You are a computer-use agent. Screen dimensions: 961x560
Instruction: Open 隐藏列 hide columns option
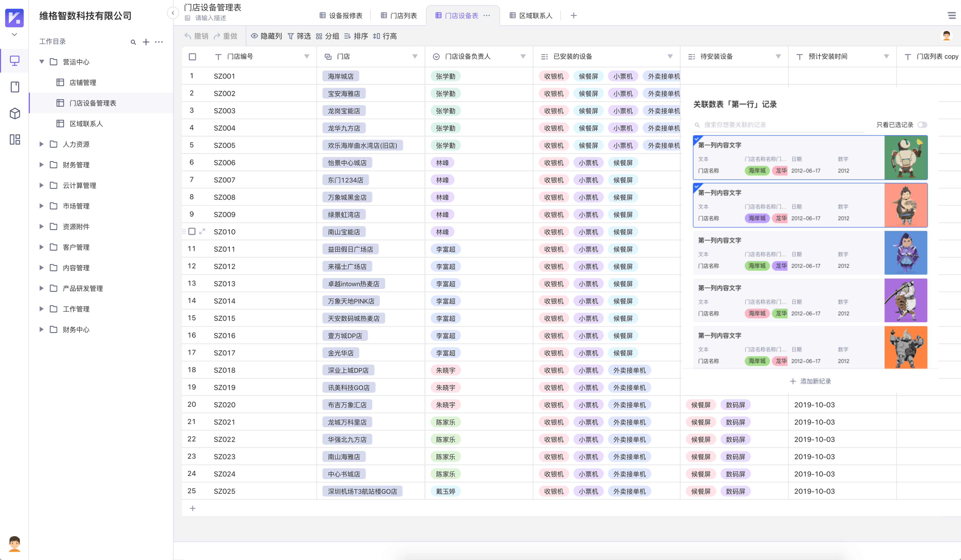pyautogui.click(x=266, y=36)
